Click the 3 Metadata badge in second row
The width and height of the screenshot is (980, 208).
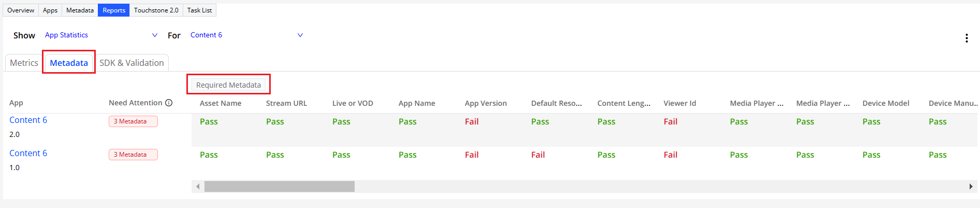point(133,155)
